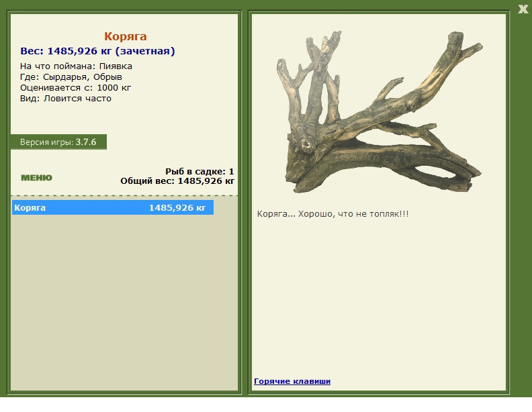This screenshot has width=532, height=412.
Task: Select the Коряга row in the keepnet list
Action: tap(113, 207)
